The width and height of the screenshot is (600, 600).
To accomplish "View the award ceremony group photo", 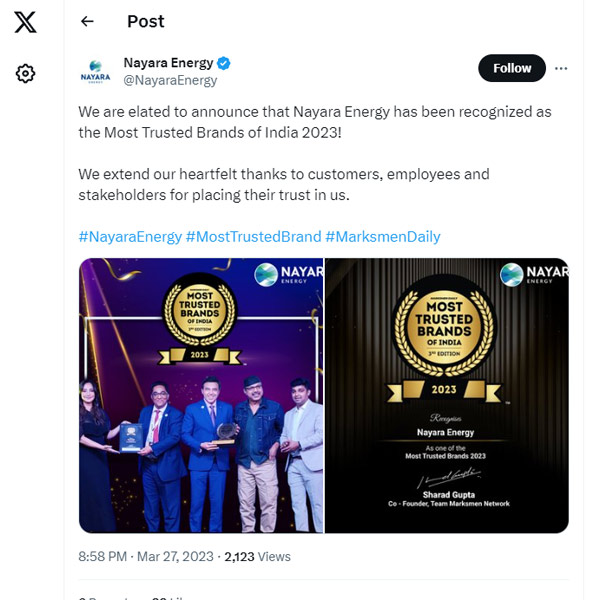I will tap(201, 395).
